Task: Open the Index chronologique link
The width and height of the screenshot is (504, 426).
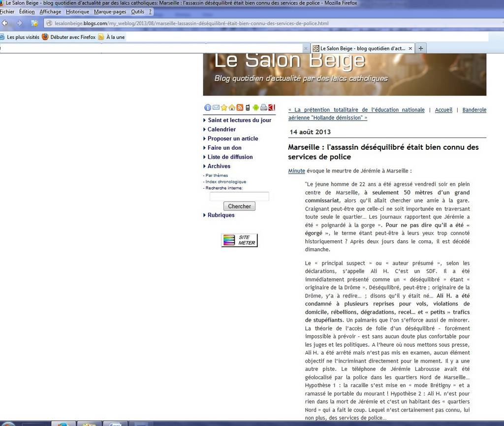Action: click(x=225, y=182)
